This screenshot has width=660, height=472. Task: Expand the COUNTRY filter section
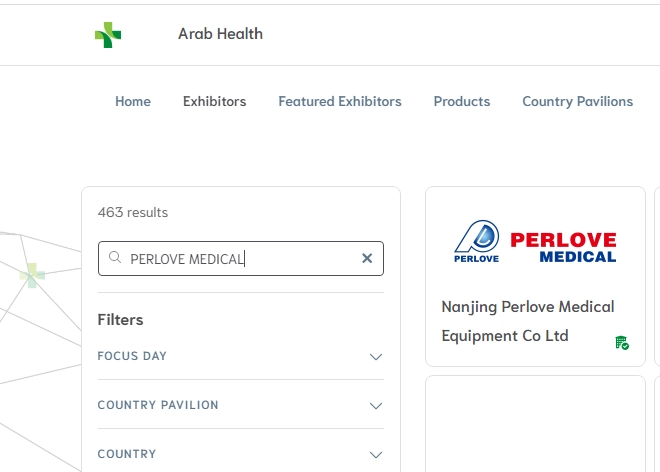376,454
